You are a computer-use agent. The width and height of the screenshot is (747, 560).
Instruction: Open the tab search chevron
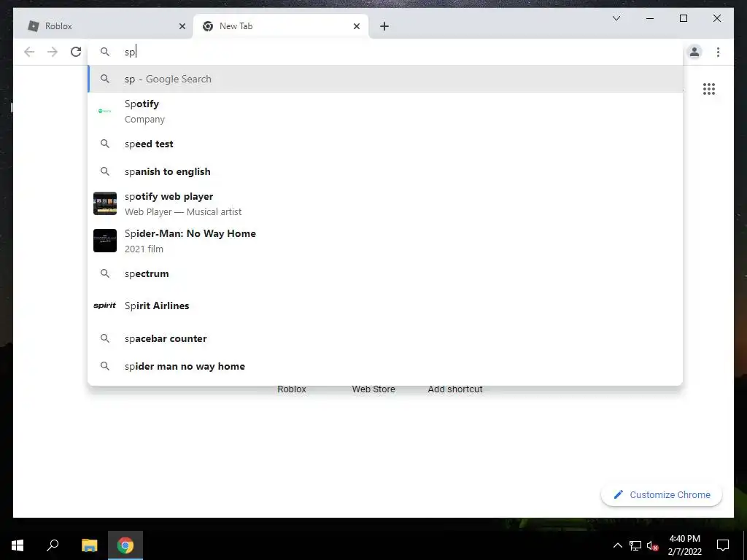[x=616, y=18]
